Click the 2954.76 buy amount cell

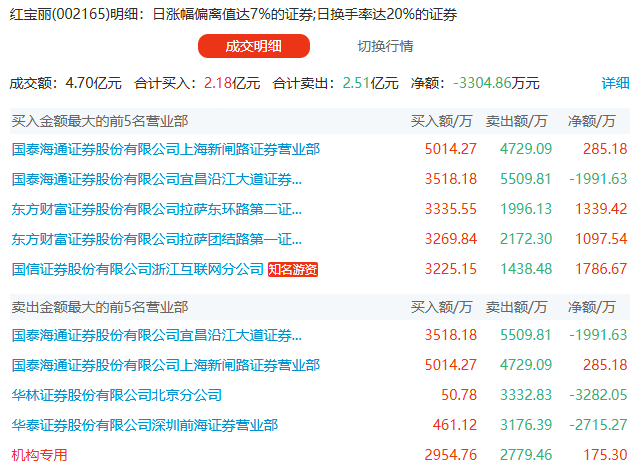pyautogui.click(x=450, y=455)
